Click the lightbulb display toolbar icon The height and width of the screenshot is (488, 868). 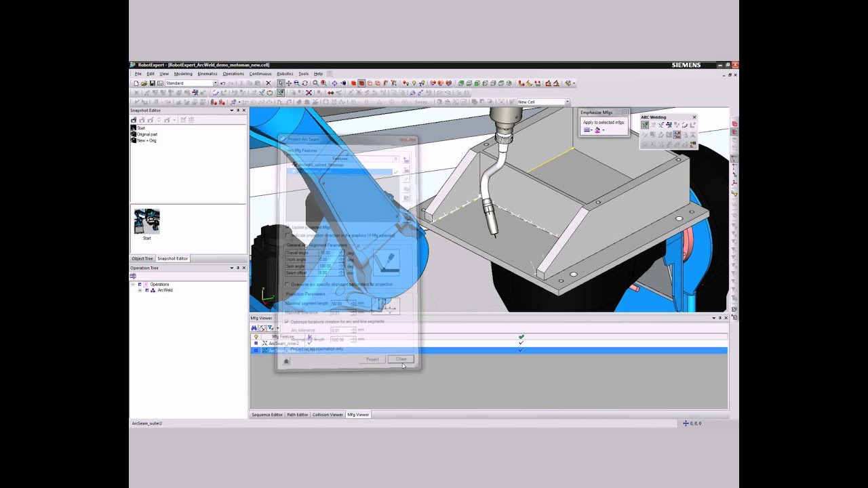pos(414,83)
